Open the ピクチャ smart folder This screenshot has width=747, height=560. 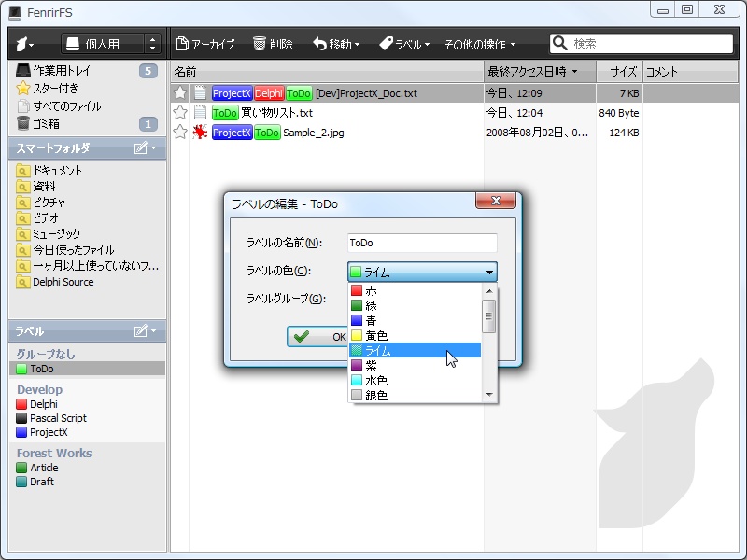point(40,203)
